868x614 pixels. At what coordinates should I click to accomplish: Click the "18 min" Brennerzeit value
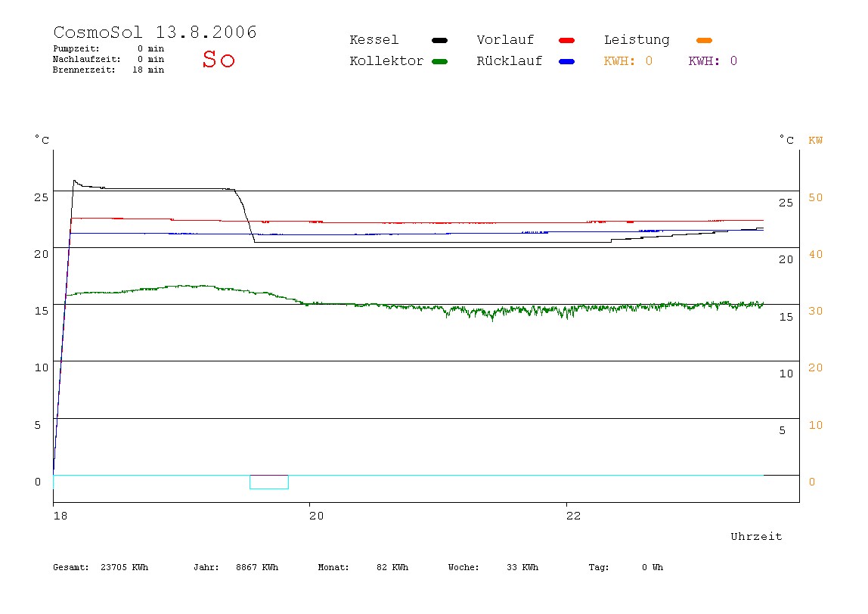(147, 70)
